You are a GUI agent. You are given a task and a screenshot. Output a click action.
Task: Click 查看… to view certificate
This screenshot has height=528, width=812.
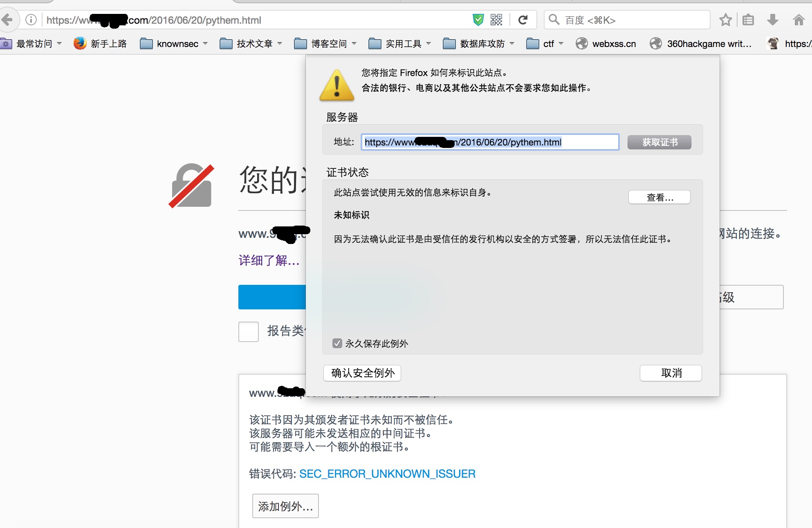pyautogui.click(x=659, y=197)
